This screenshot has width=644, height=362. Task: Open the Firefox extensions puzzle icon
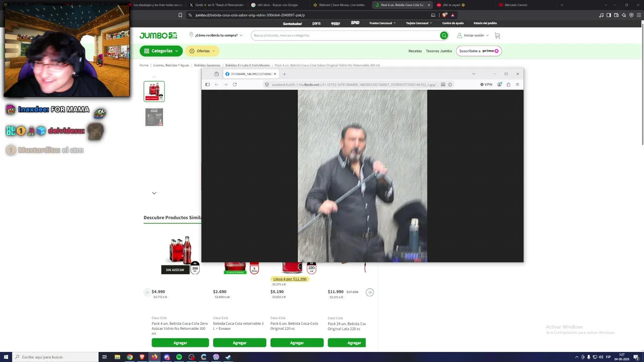(508, 84)
